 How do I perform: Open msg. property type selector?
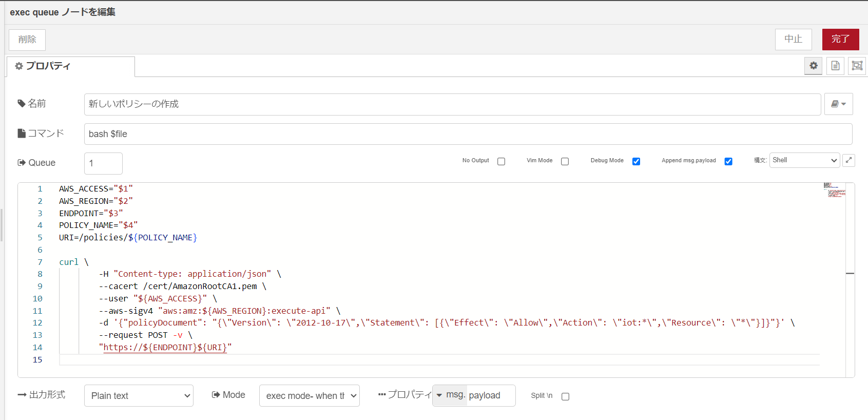click(x=450, y=395)
